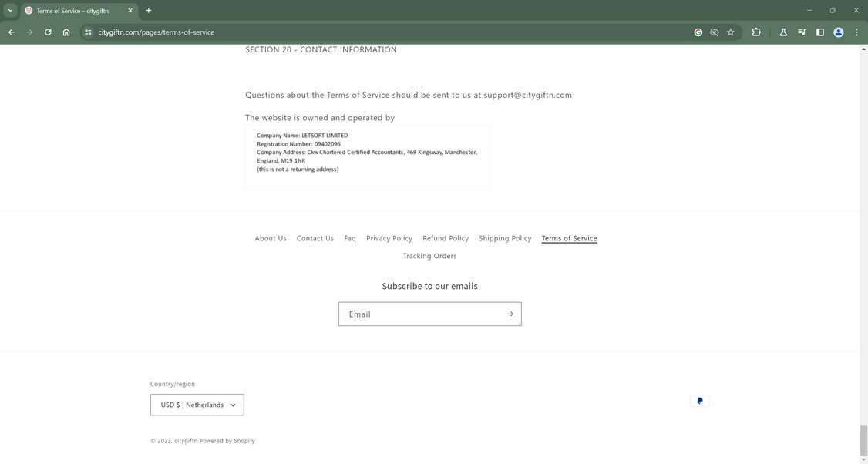The width and height of the screenshot is (868, 464).
Task: Open the site information icon in address bar
Action: (x=87, y=32)
